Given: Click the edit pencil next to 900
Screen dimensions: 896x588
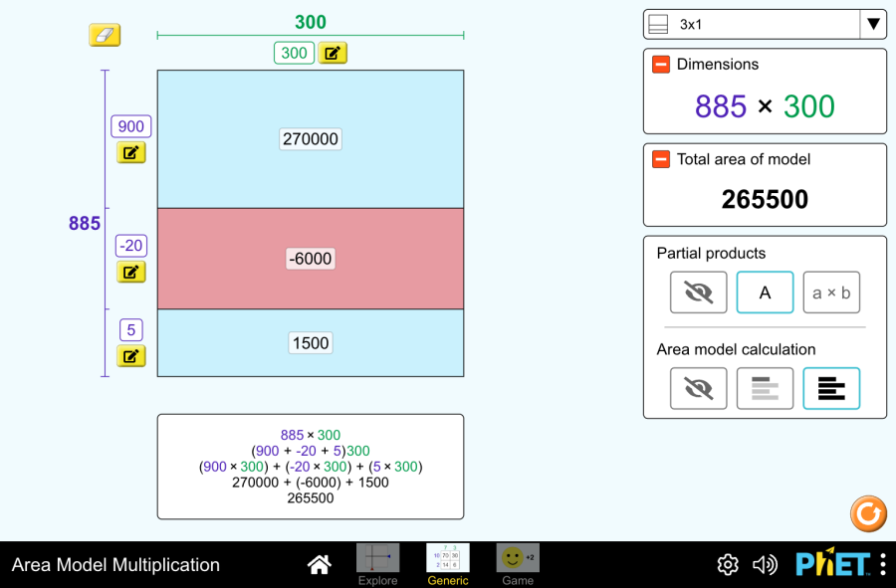Looking at the screenshot, I should click(130, 152).
